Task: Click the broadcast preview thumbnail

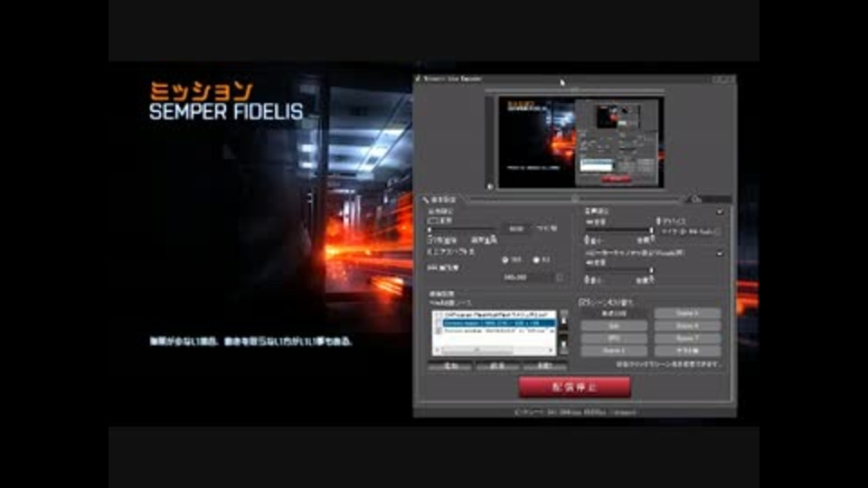Action: pos(580,142)
